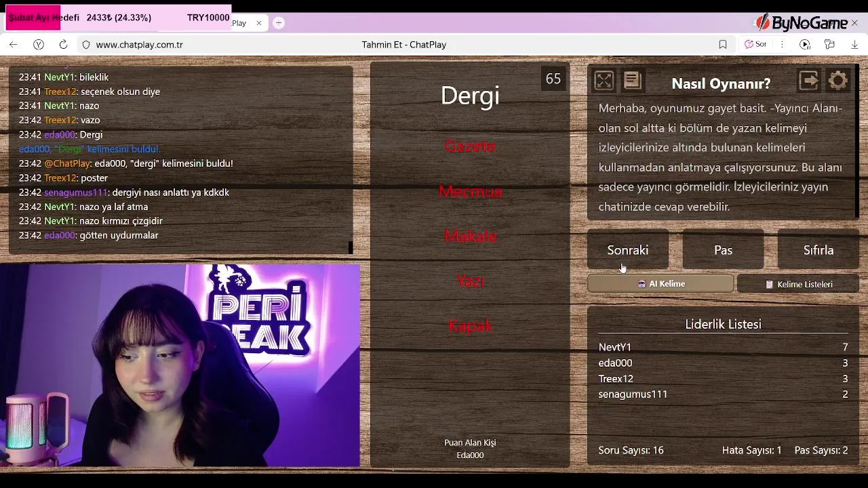
Task: Click the streamer webcam feed
Action: pos(180,366)
